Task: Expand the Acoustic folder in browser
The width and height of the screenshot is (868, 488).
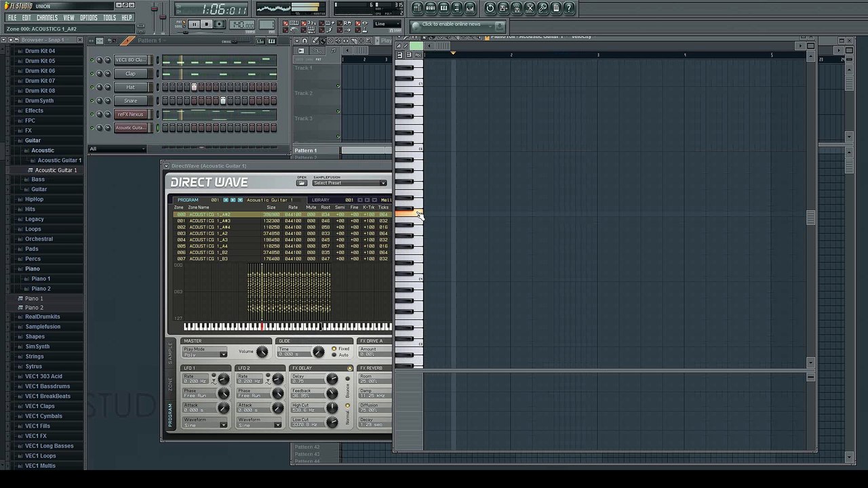Action: click(42, 150)
